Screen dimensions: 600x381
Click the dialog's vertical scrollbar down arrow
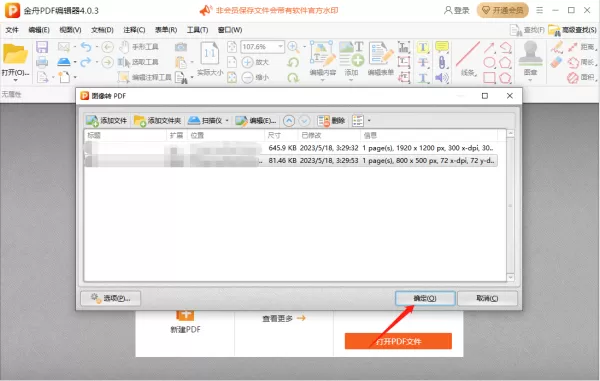510,277
